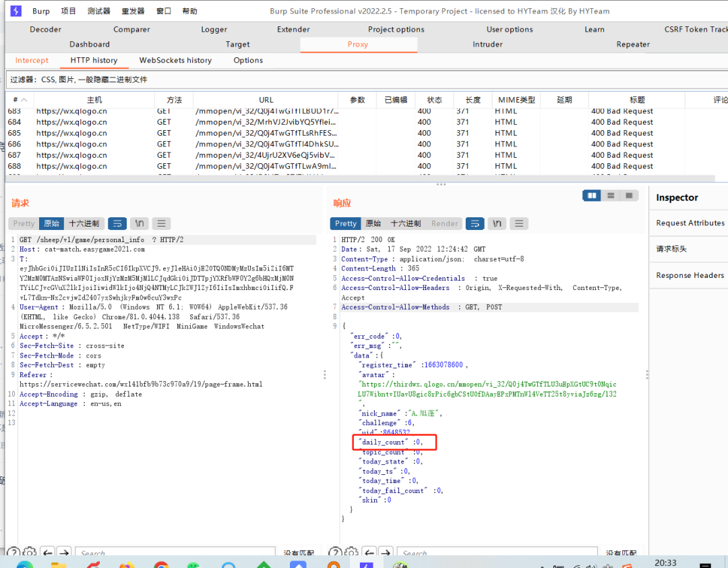
Task: Sort history by MIME类型 column
Action: click(x=516, y=100)
